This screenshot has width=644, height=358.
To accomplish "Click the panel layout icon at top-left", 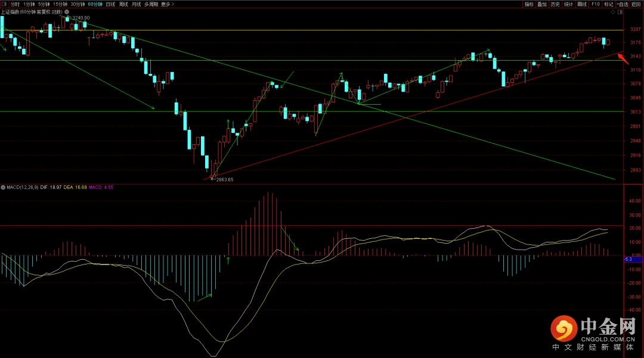I will pos(4,4).
